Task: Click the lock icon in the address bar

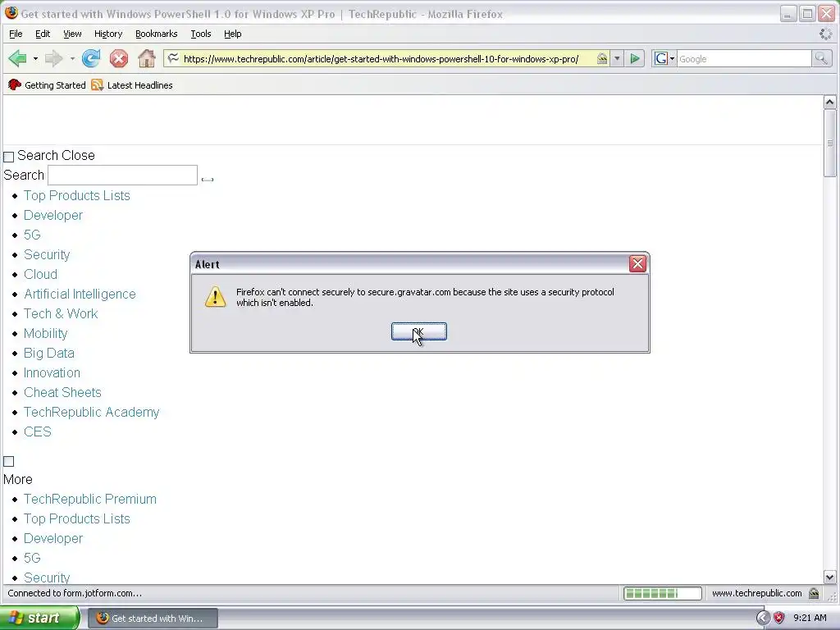Action: pyautogui.click(x=602, y=58)
